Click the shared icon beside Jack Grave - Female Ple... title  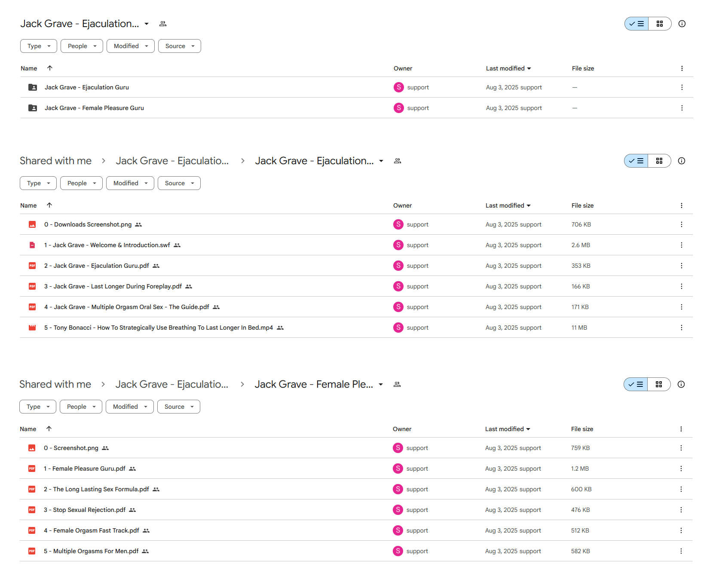(397, 384)
